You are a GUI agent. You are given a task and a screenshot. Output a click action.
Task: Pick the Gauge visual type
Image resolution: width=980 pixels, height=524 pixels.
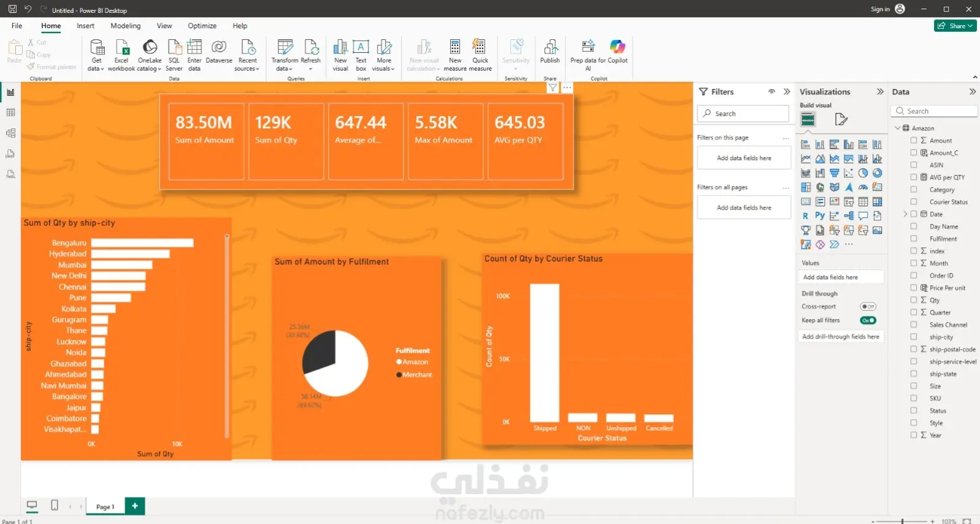click(x=863, y=187)
